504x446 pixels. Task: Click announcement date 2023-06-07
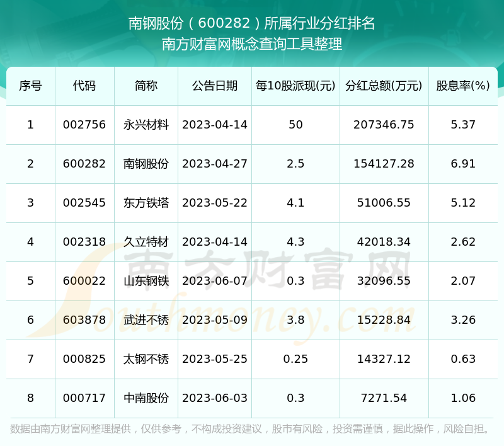click(214, 281)
